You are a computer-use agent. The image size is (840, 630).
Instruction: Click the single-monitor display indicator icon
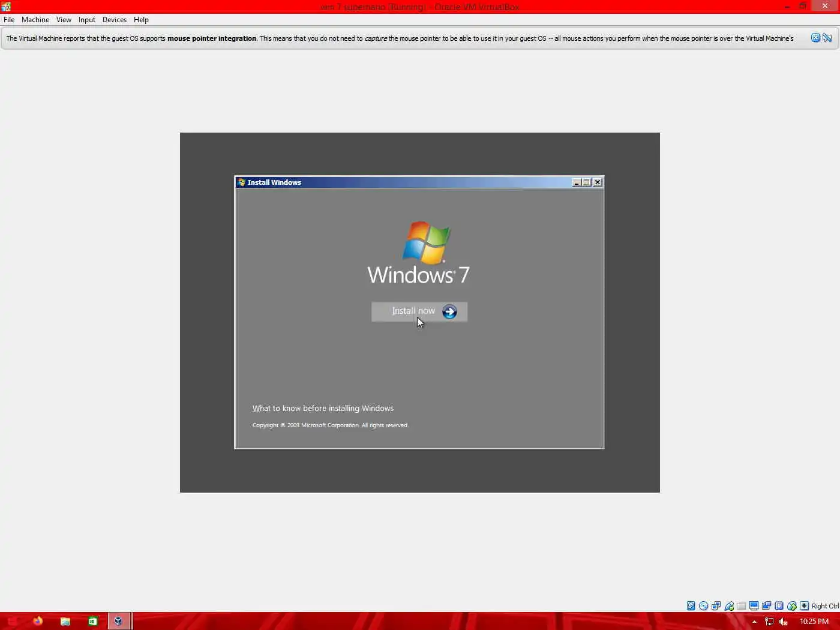point(754,606)
